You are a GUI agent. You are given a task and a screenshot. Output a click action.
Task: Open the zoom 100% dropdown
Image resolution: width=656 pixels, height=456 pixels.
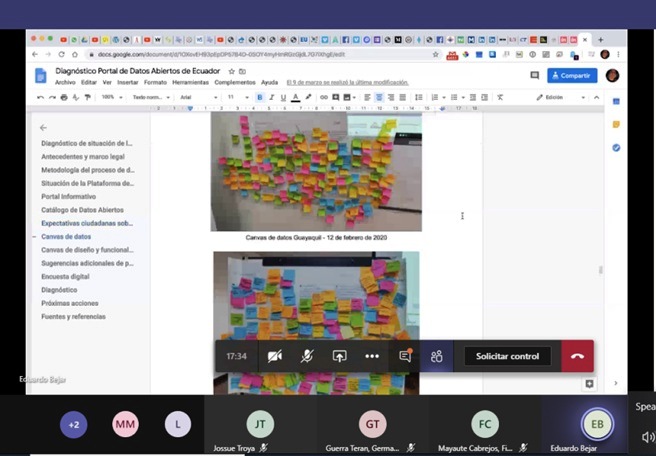pyautogui.click(x=109, y=97)
